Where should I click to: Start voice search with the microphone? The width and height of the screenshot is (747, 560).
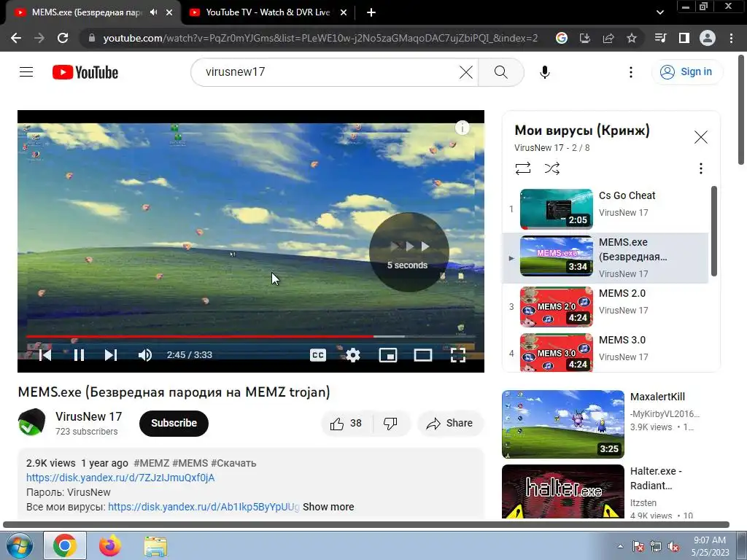(x=545, y=72)
